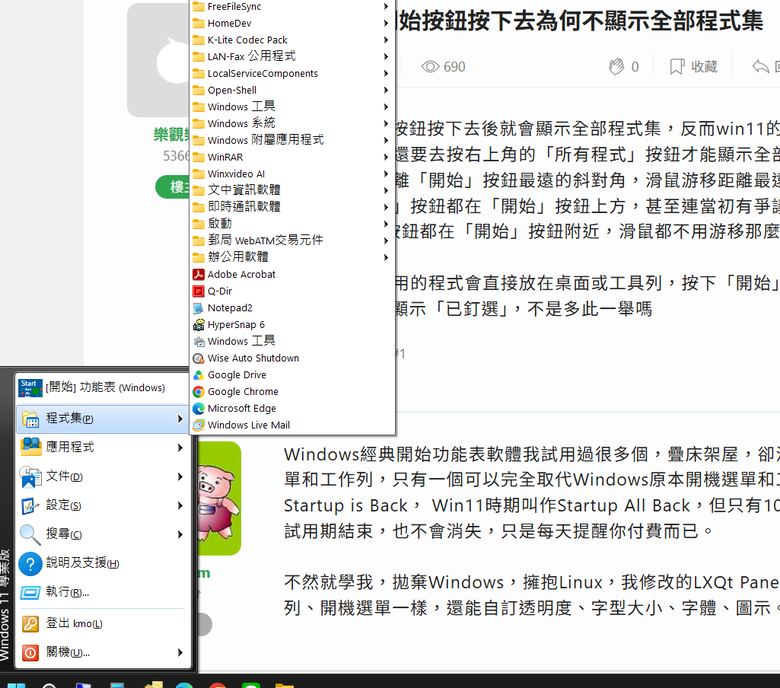Expand the 設定(S) submenu arrow
This screenshot has height=688, width=780.
[180, 505]
